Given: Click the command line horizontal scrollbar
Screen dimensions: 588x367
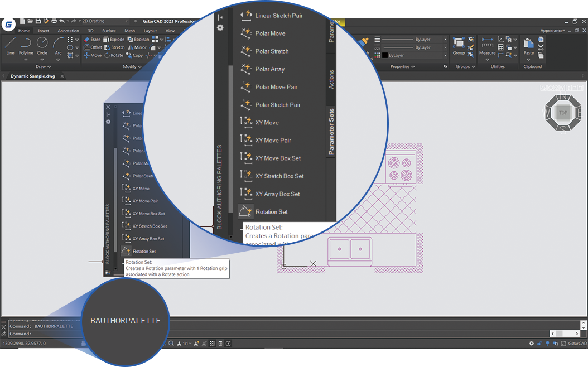Looking at the screenshot, I should pos(565,334).
